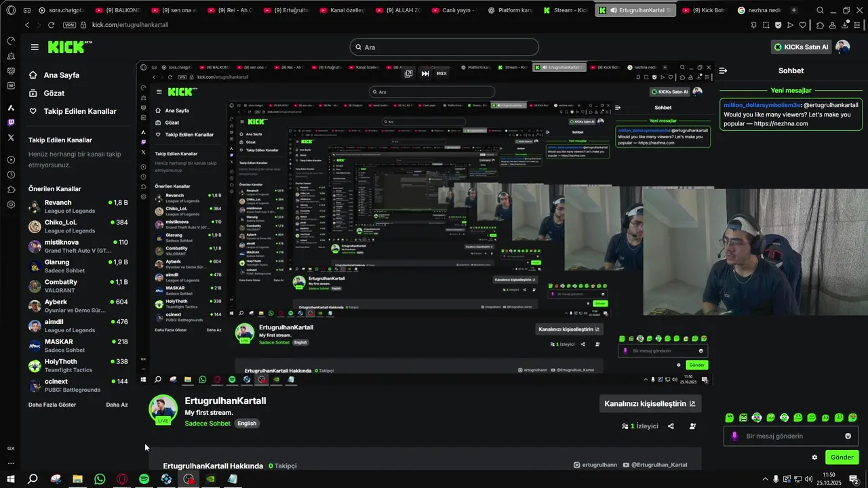Screen dimensions: 868x488
Task: Click the RGX toggle above video
Action: [441, 73]
